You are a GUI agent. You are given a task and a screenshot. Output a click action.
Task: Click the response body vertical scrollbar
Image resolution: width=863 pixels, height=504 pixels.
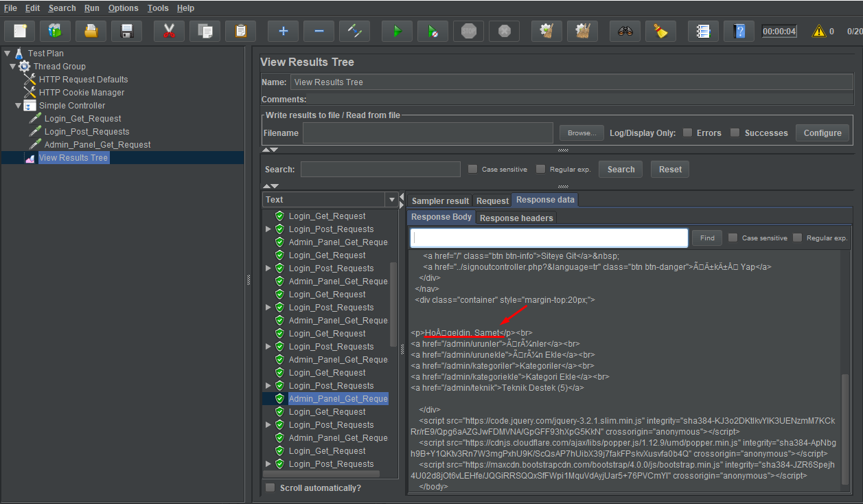click(x=845, y=431)
